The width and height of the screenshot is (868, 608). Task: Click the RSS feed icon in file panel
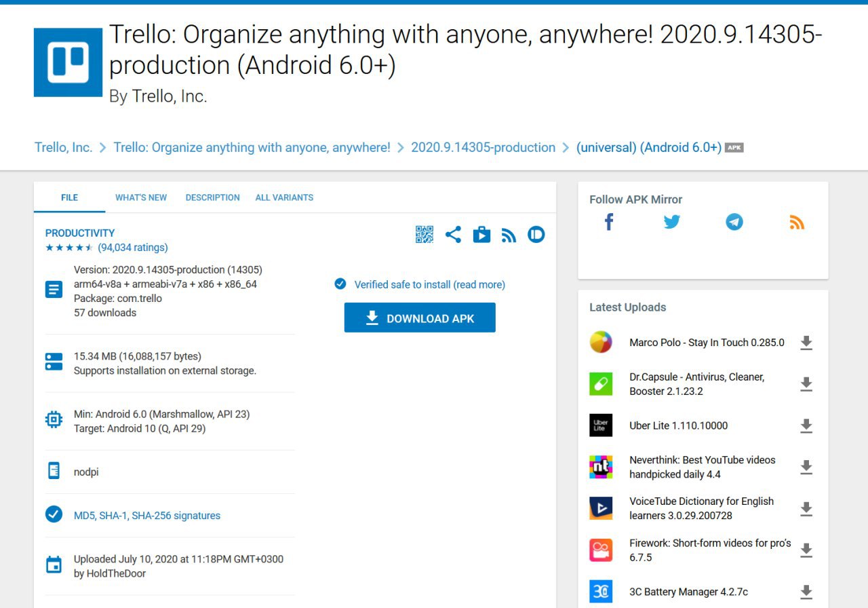point(509,235)
